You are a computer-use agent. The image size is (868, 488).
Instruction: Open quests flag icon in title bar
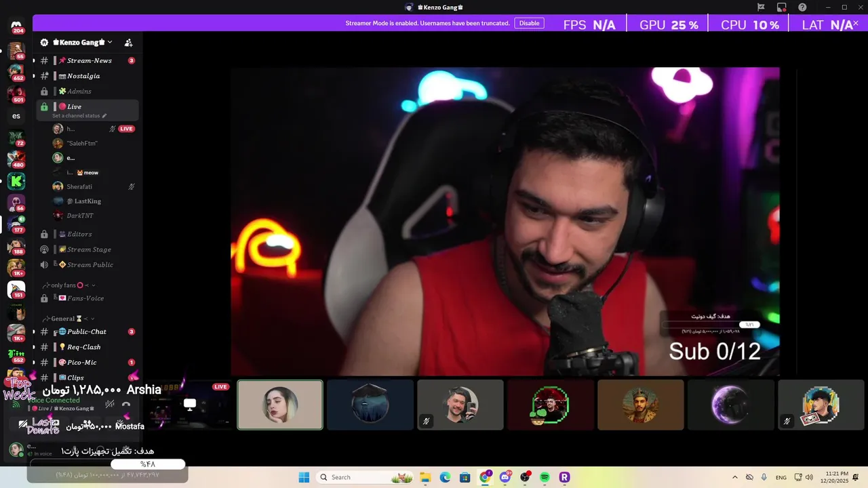point(761,7)
